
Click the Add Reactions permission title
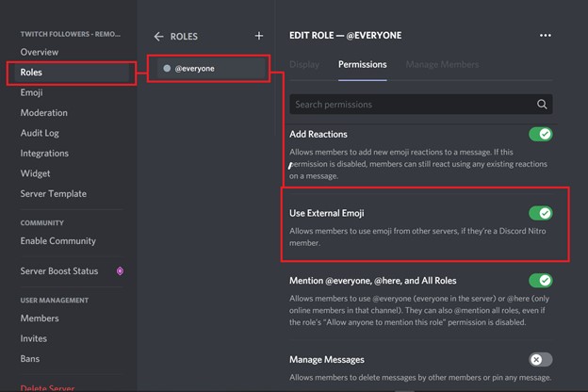pos(318,135)
